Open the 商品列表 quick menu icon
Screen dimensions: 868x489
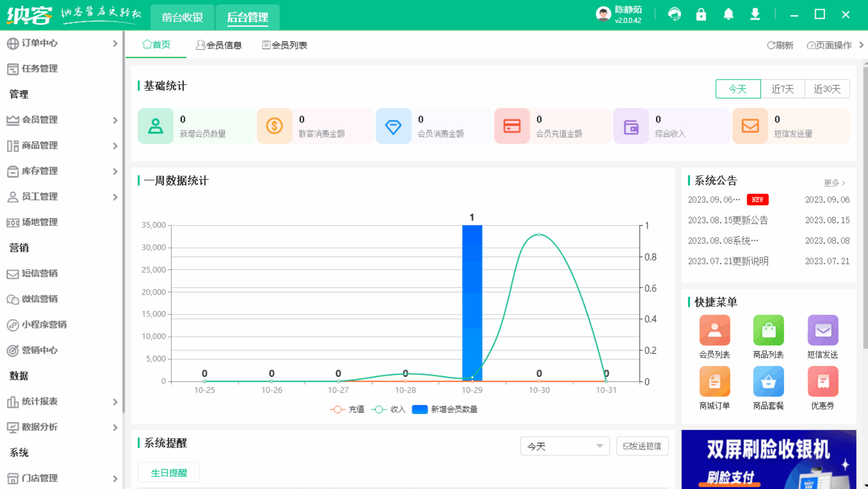tap(768, 330)
